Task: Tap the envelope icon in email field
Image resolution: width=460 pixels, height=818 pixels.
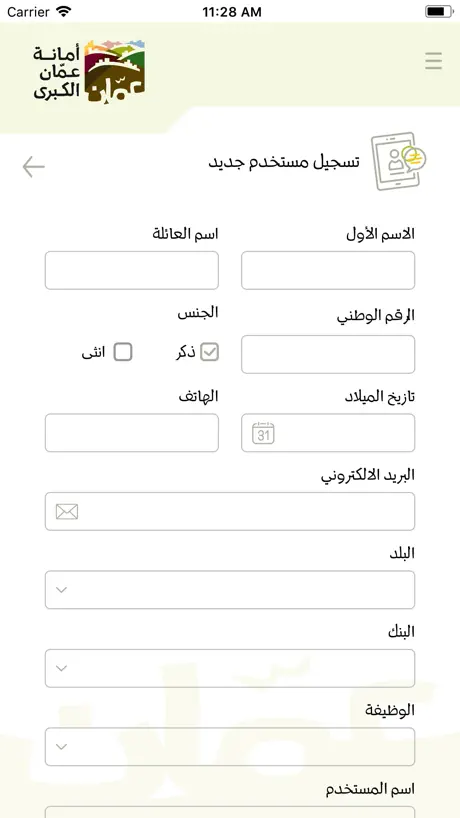Action: coord(67,511)
